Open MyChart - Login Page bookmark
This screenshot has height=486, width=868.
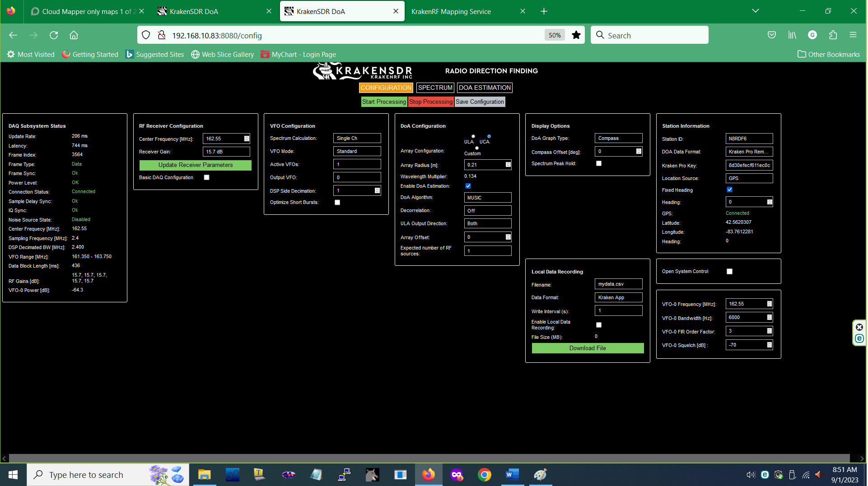pos(299,55)
